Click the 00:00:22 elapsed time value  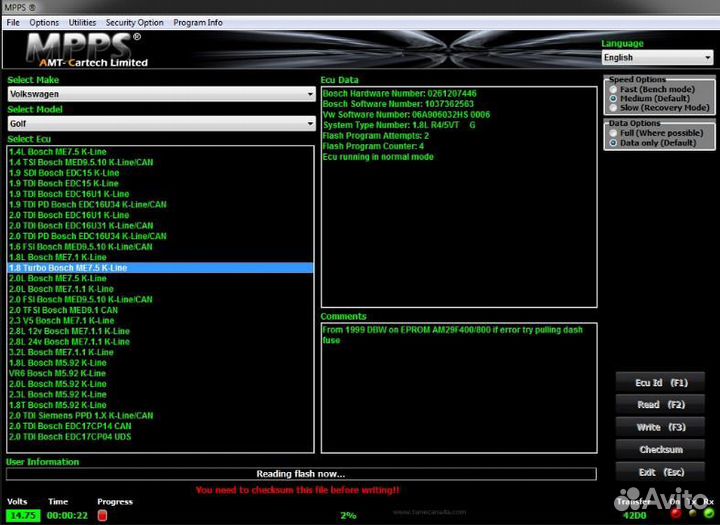[x=67, y=516]
